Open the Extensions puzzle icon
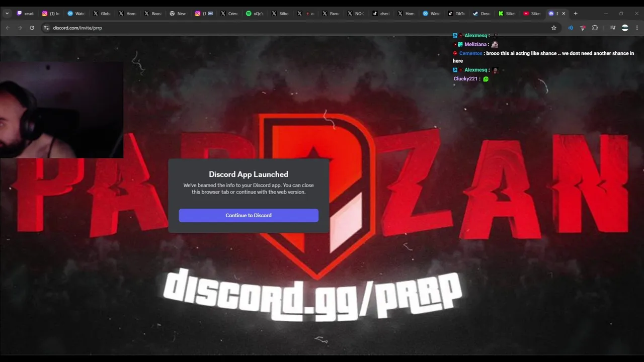This screenshot has height=362, width=644. [595, 28]
